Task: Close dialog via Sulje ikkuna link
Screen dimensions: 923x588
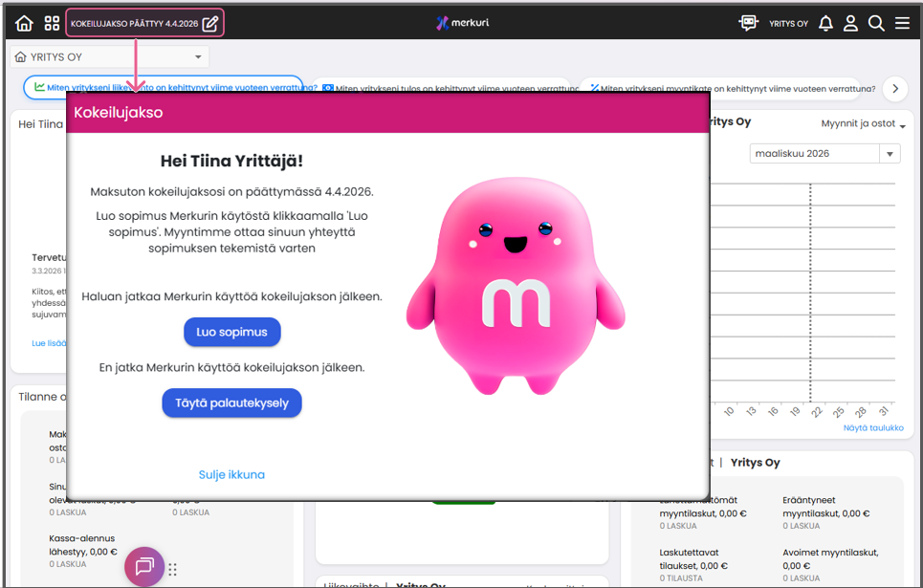Action: tap(231, 474)
